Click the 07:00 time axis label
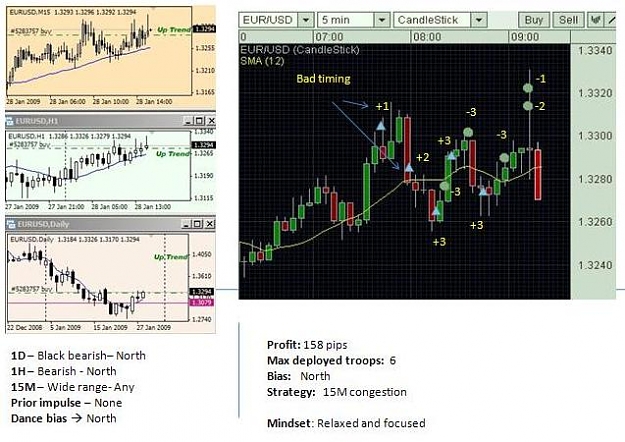The width and height of the screenshot is (625, 442). [329, 37]
